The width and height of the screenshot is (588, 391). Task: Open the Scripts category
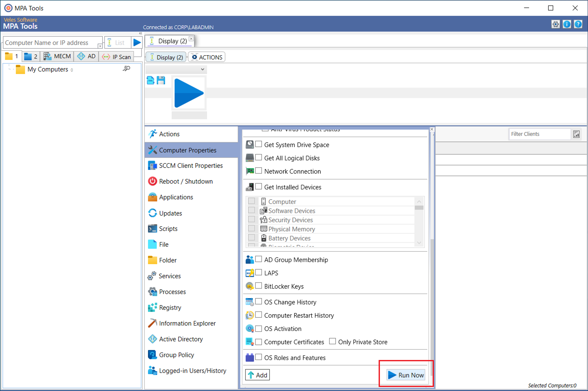(x=191, y=229)
